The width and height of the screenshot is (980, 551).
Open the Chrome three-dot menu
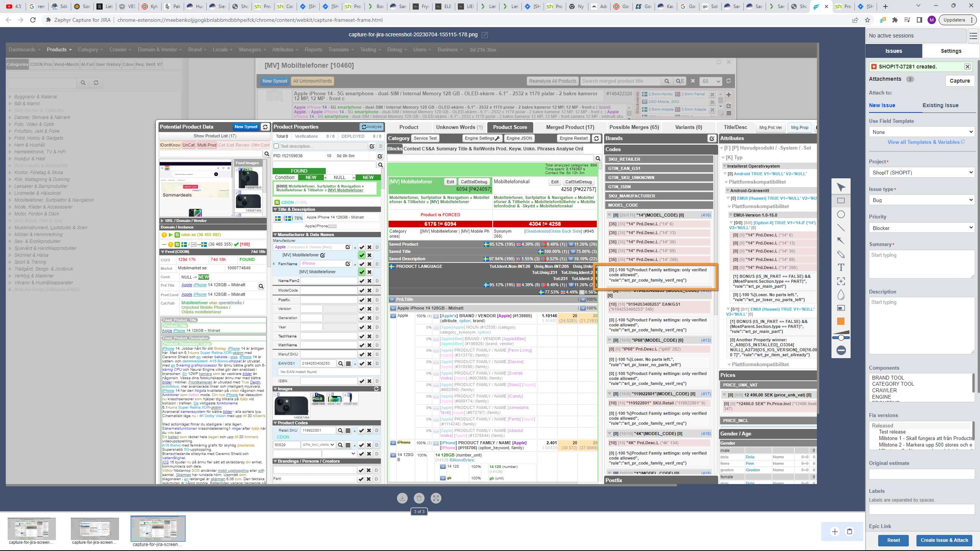[972, 20]
